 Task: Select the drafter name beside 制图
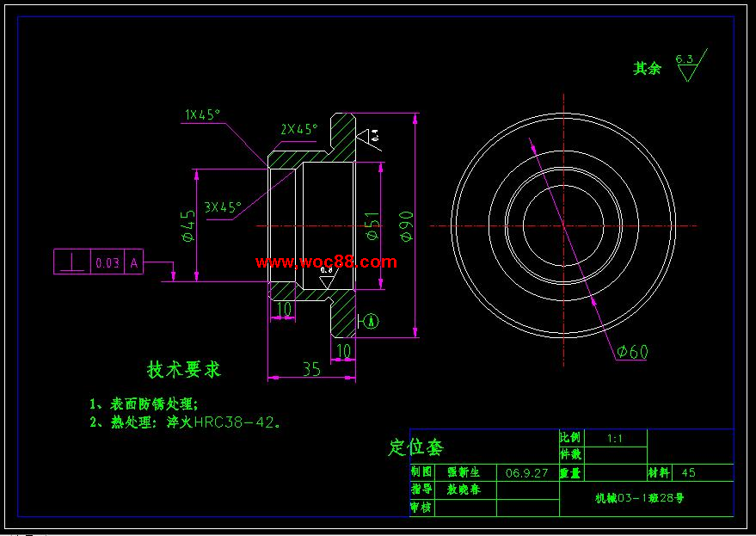[464, 472]
